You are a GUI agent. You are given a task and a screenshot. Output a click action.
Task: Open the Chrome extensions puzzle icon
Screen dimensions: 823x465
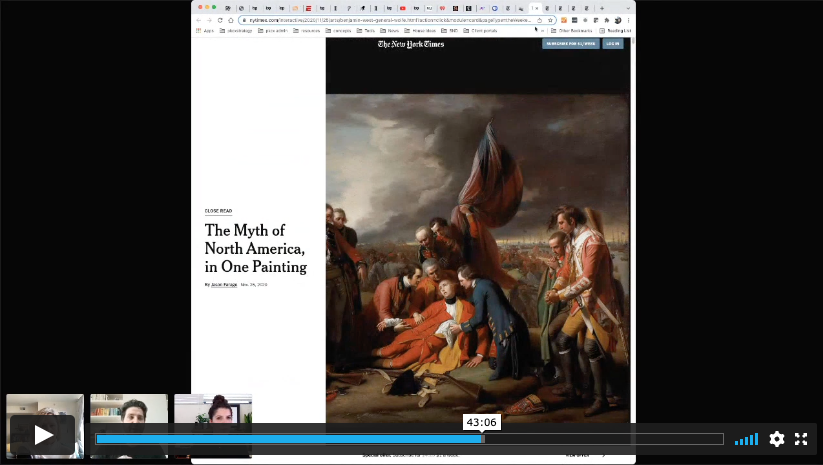coord(606,20)
